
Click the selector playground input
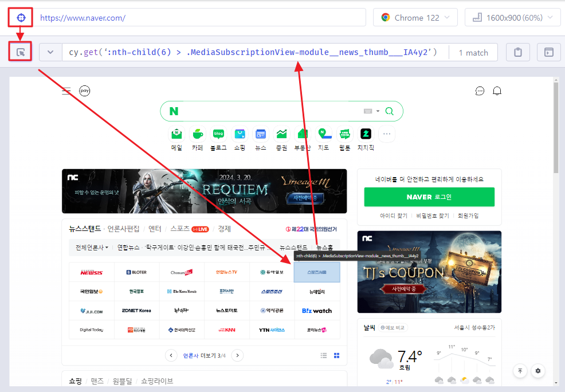[x=255, y=52]
